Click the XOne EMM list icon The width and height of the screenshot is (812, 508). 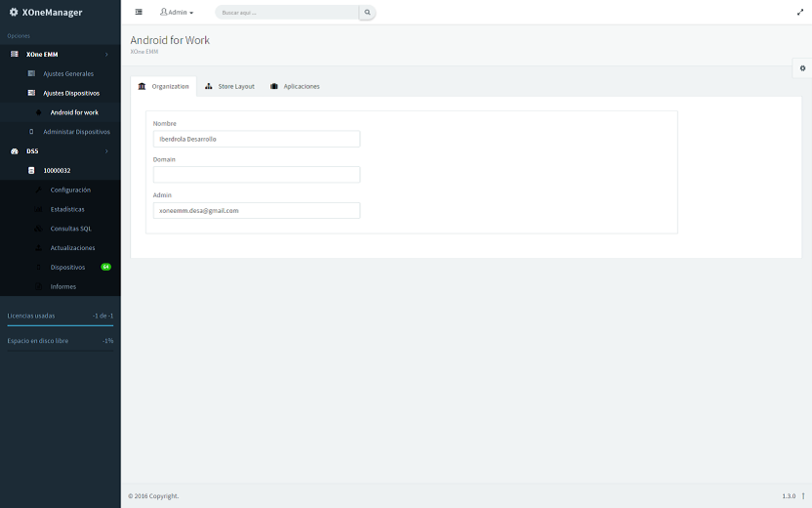point(15,54)
